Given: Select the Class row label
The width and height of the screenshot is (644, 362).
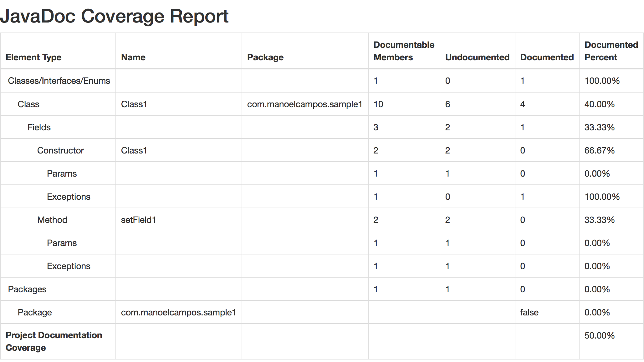Looking at the screenshot, I should [28, 104].
